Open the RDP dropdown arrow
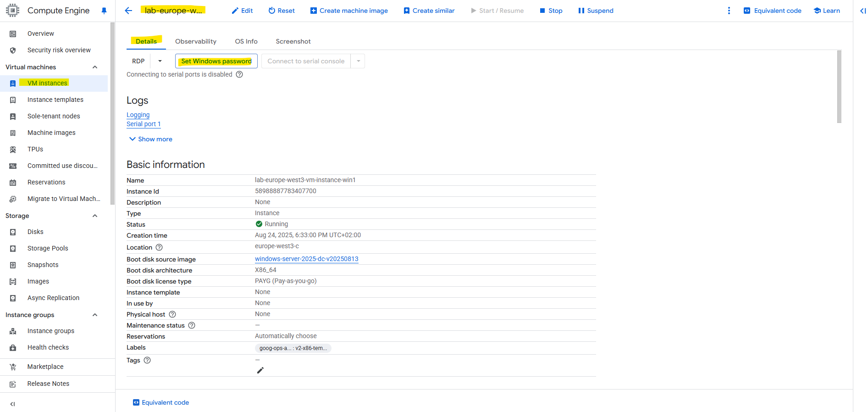 coord(160,61)
